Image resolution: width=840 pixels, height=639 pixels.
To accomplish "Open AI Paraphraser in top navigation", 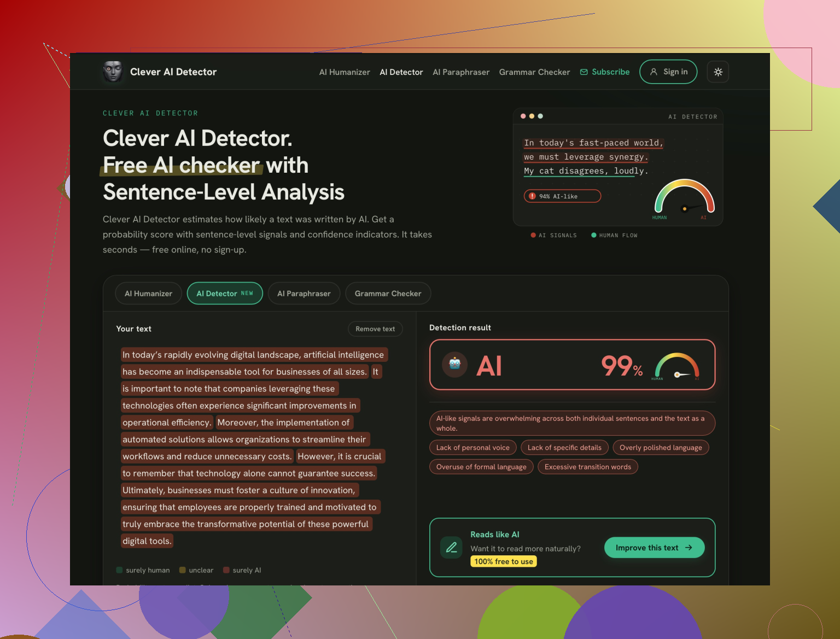I will (x=461, y=72).
